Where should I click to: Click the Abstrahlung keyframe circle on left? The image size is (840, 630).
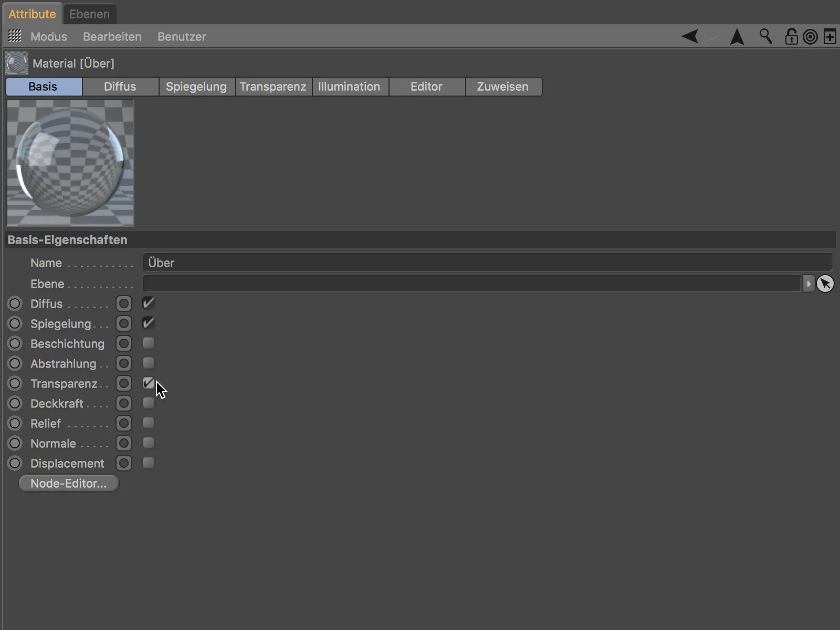[15, 363]
